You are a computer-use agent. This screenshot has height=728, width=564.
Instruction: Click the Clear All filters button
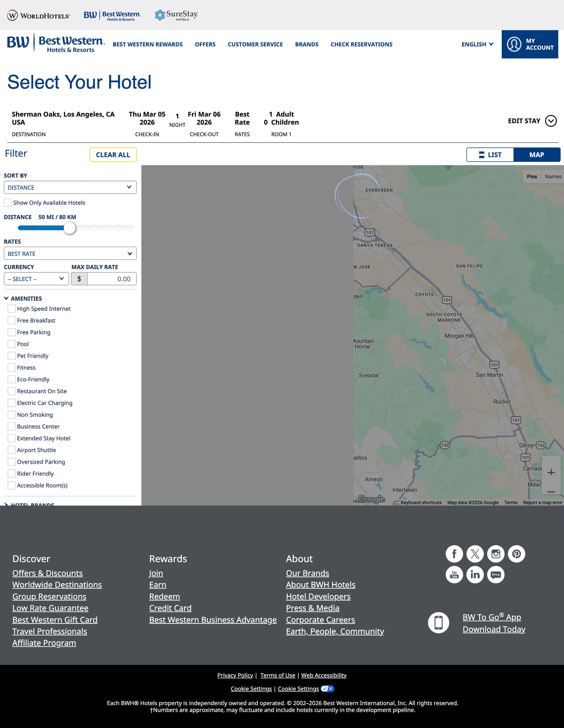[x=113, y=155]
